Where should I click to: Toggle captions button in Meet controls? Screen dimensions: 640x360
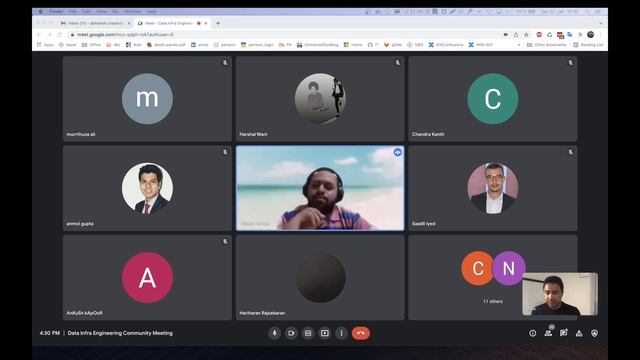point(308,333)
